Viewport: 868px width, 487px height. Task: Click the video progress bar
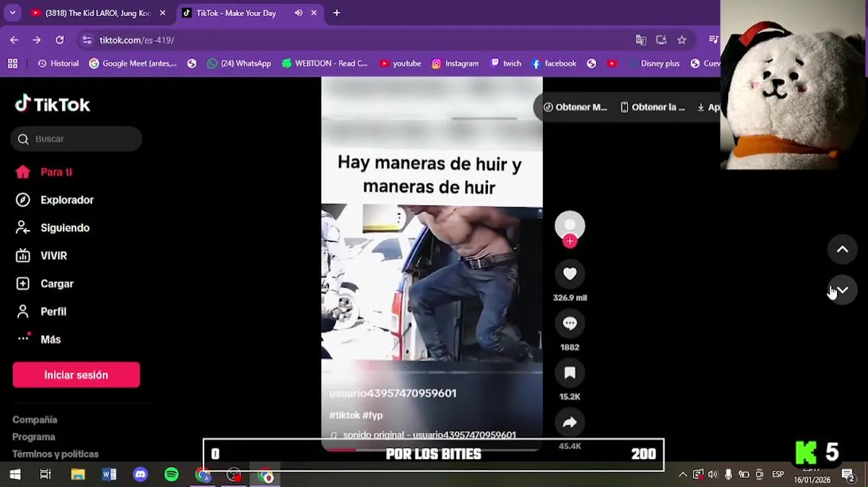[431, 448]
